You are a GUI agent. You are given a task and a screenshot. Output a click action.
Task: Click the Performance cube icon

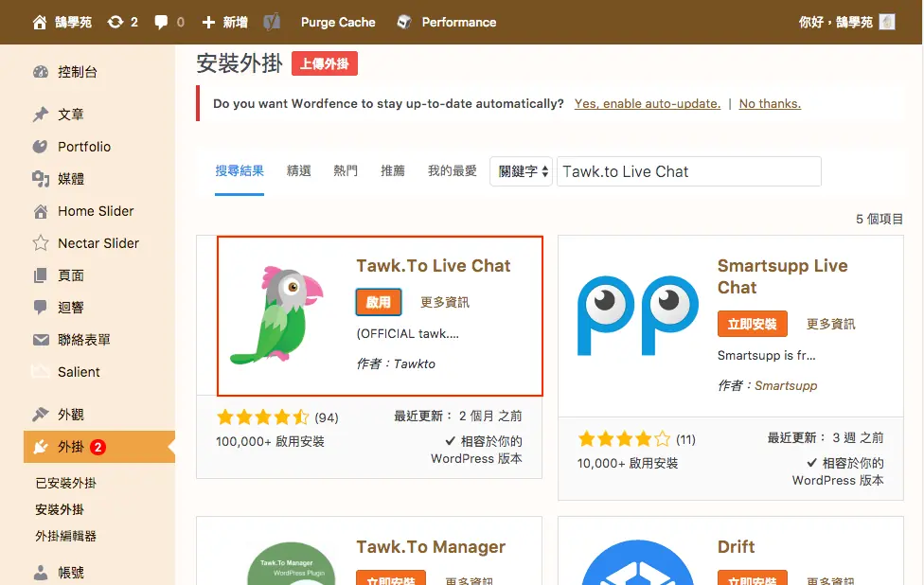pyautogui.click(x=403, y=23)
